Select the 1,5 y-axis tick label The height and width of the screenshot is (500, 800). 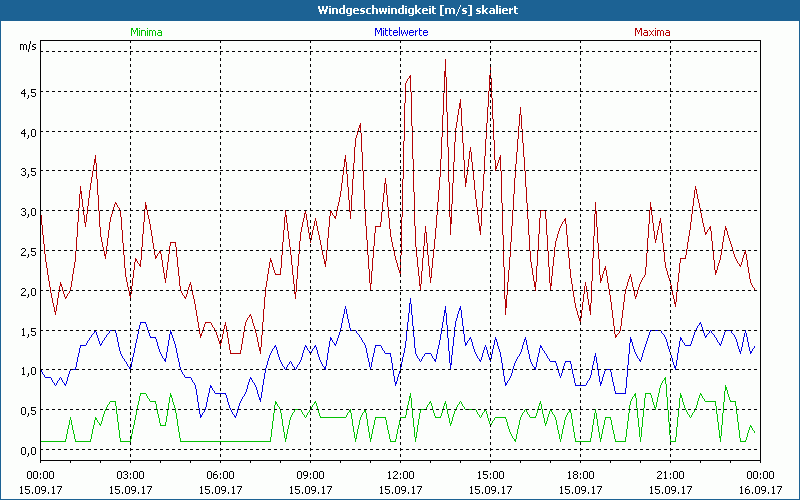(27, 332)
